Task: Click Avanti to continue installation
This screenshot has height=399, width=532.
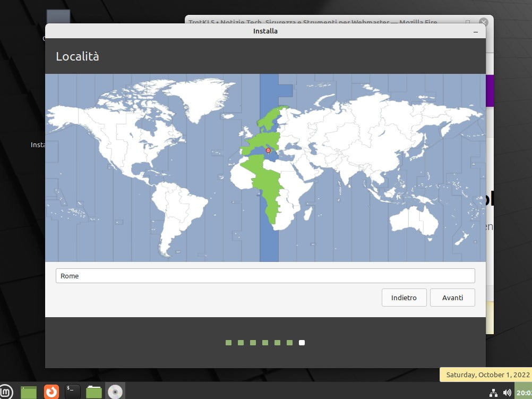Action: tap(452, 298)
